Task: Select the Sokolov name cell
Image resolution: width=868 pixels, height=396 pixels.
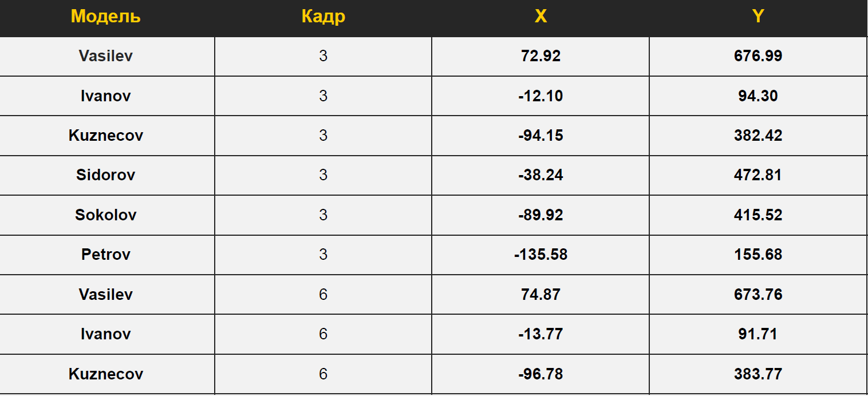Action: tap(106, 215)
